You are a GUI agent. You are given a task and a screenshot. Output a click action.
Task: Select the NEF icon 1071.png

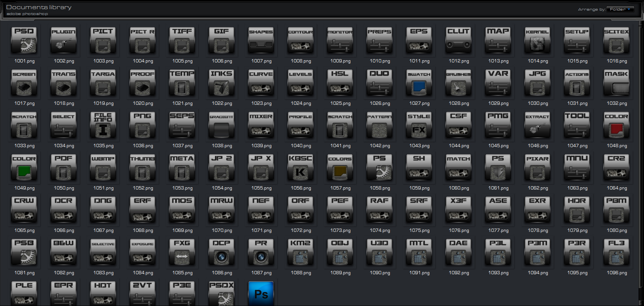pyautogui.click(x=261, y=210)
